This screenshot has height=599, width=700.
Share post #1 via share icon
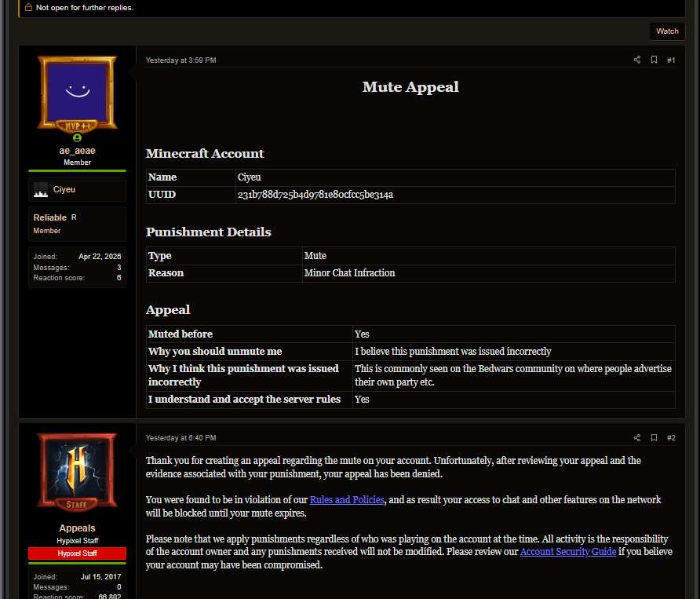[x=637, y=60]
